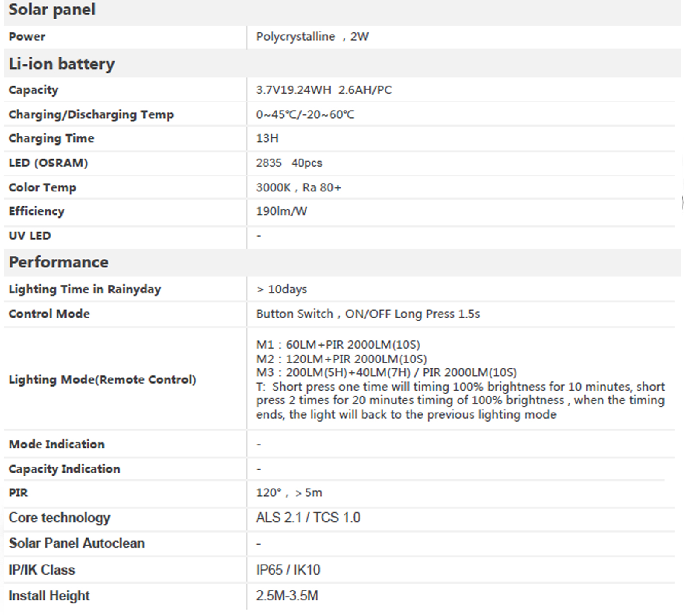Click the 'Lighting Time in Rainyday' label

tap(85, 289)
